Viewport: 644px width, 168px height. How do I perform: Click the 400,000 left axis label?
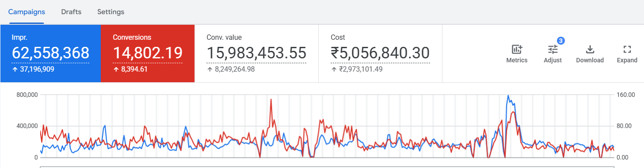click(x=27, y=126)
